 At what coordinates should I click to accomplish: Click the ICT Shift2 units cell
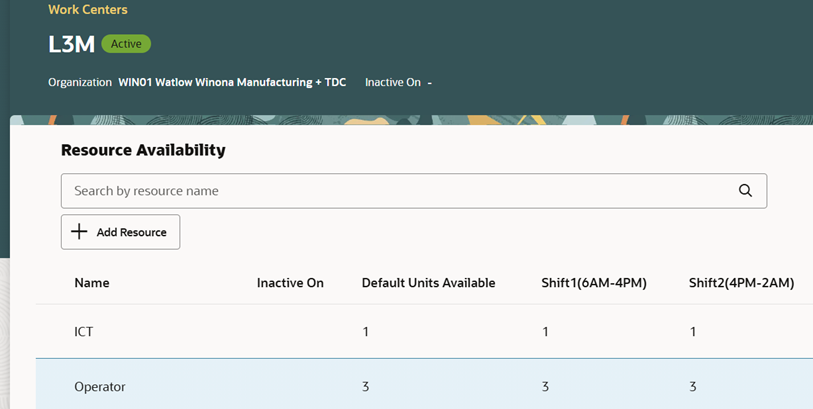(693, 331)
